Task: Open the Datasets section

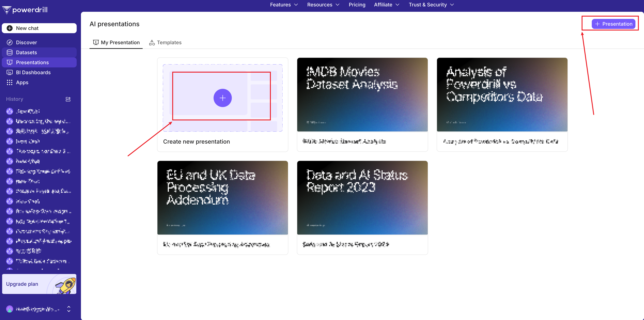Action: pos(26,53)
